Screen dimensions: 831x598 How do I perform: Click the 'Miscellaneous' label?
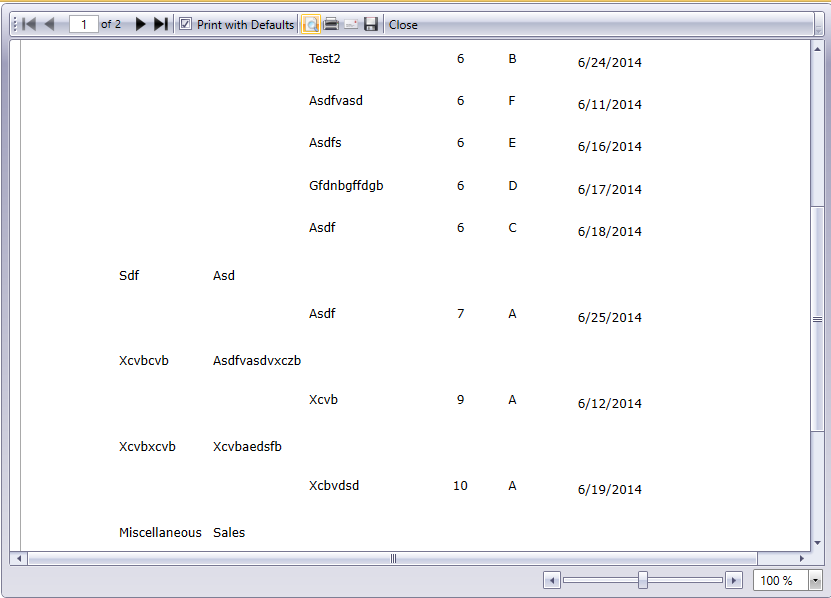coord(160,532)
